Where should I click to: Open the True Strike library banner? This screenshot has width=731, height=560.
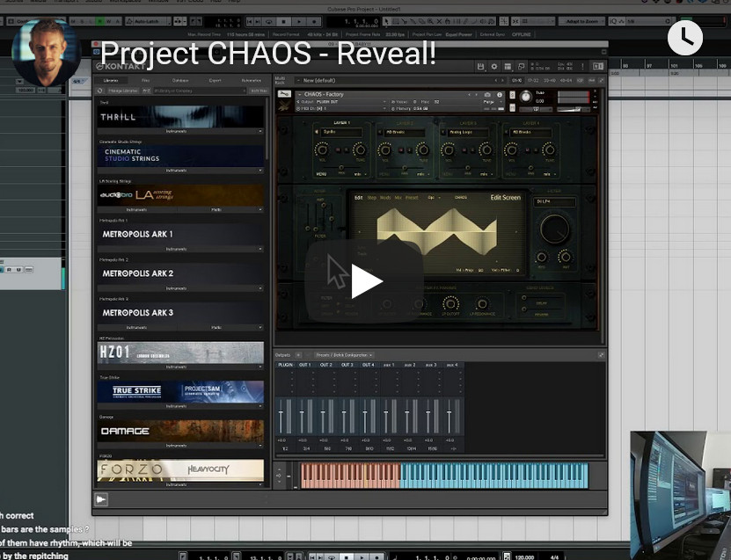[180, 391]
